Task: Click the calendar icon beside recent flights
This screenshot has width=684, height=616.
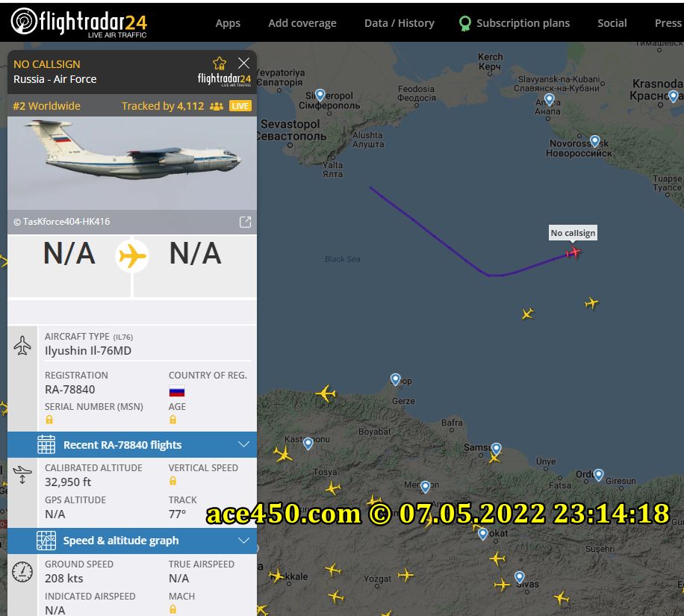Action: (x=46, y=444)
